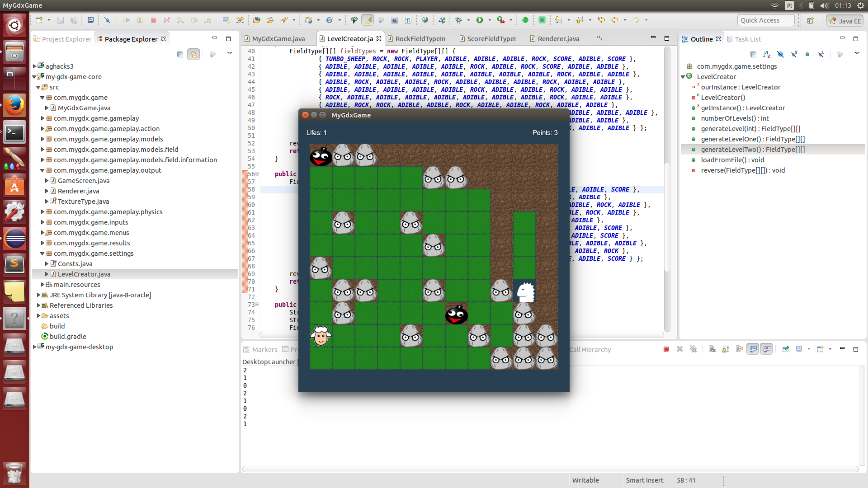868x488 pixels.
Task: Click the green Run button in toolbar
Action: click(480, 20)
